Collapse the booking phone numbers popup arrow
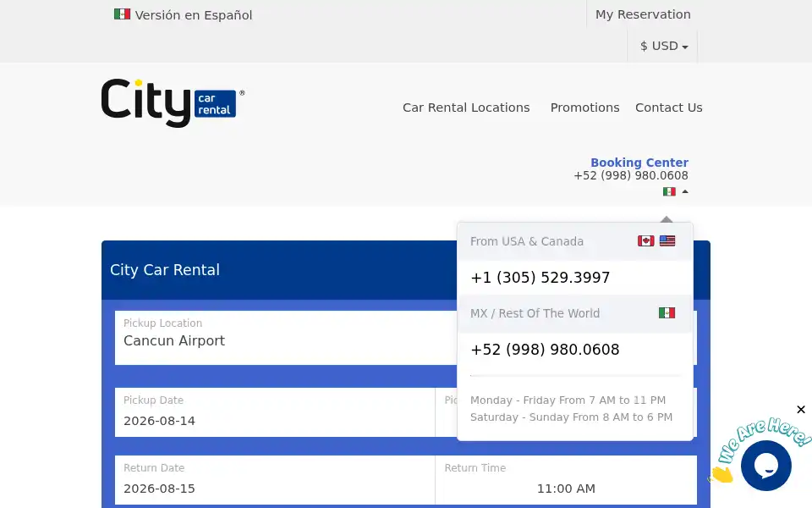Image resolution: width=812 pixels, height=508 pixels. coord(685,192)
